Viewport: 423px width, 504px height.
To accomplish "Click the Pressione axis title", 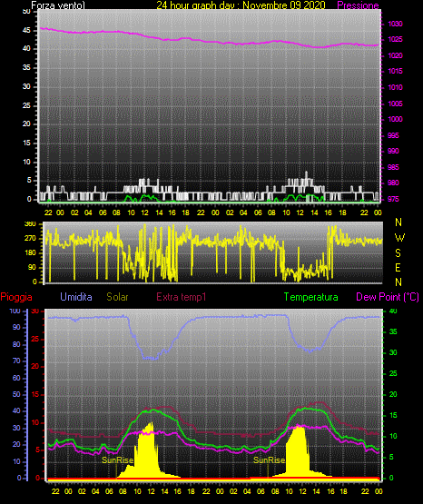I will (x=359, y=5).
